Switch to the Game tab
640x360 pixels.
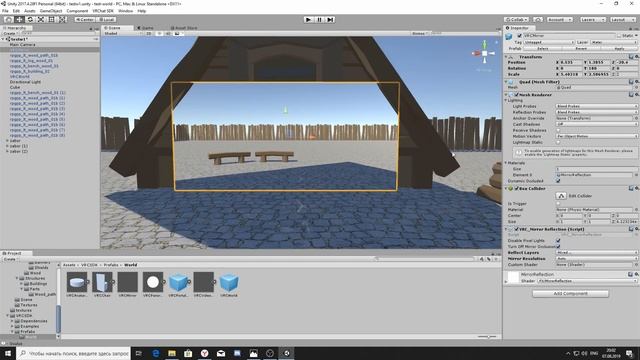pos(145,28)
